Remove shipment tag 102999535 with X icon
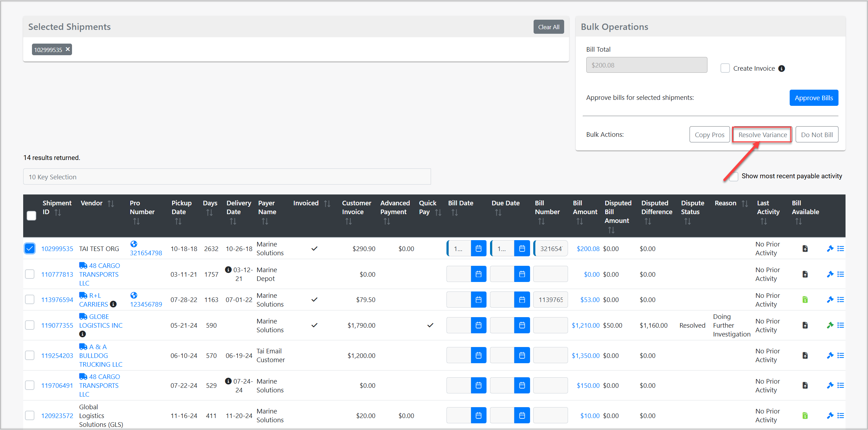 (x=68, y=49)
